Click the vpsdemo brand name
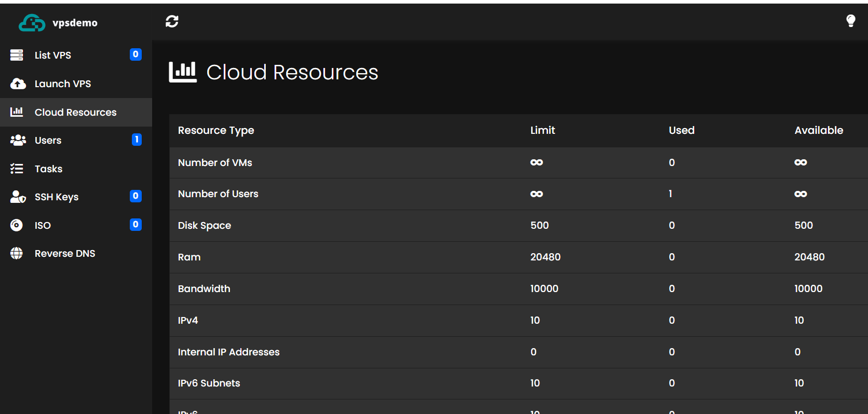Screen dimensions: 868x414 (75, 23)
